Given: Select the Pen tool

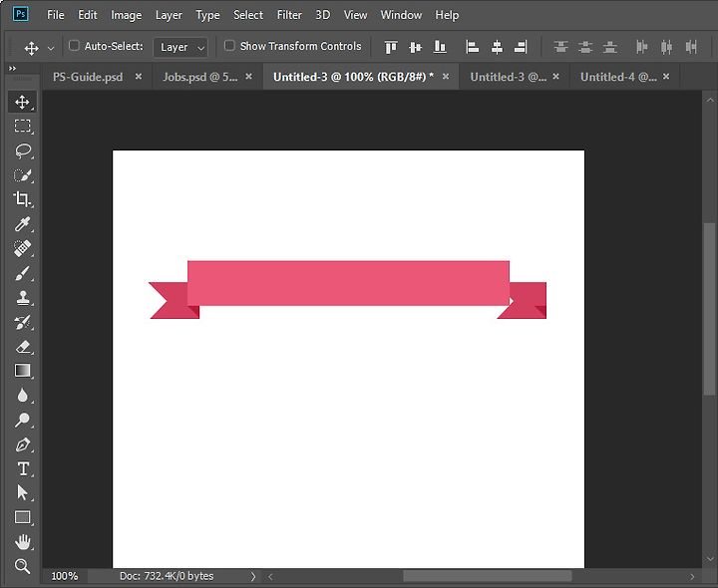Looking at the screenshot, I should pos(22,444).
